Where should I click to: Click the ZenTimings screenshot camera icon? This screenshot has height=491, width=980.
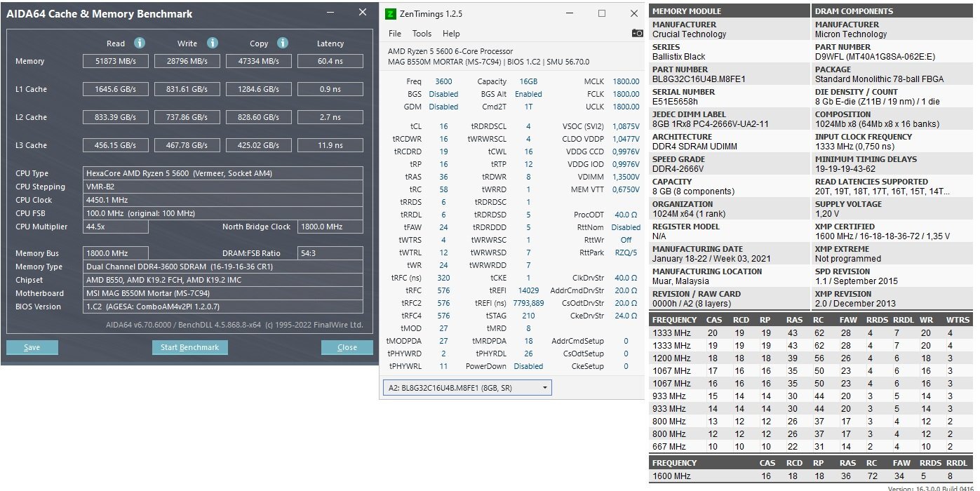(x=637, y=33)
